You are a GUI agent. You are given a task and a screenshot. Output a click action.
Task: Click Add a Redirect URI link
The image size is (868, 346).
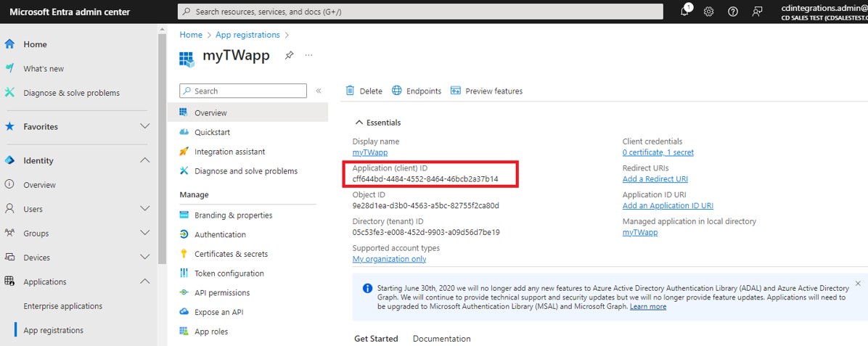click(x=655, y=179)
